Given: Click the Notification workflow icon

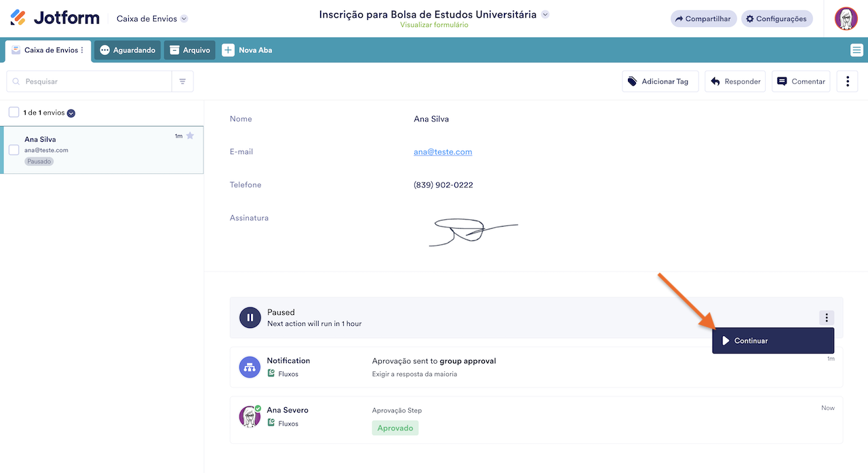Looking at the screenshot, I should click(x=250, y=367).
